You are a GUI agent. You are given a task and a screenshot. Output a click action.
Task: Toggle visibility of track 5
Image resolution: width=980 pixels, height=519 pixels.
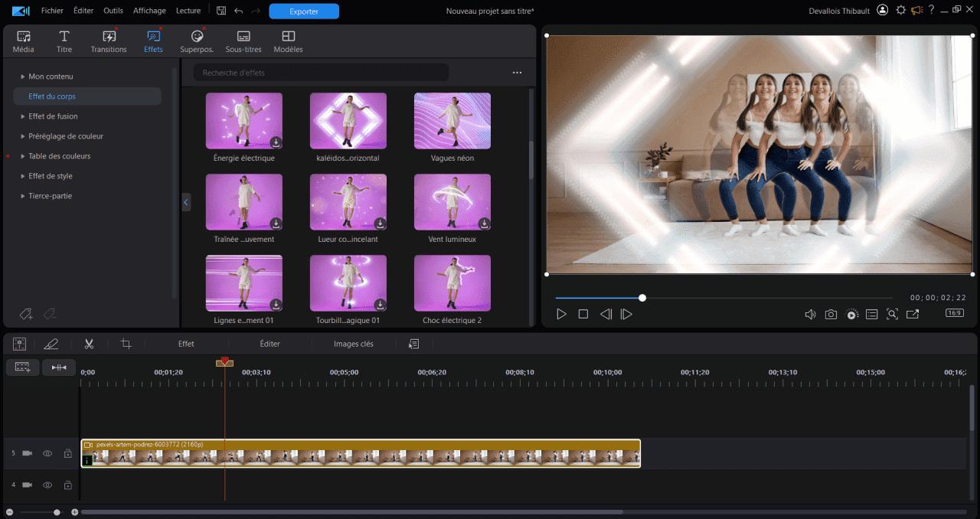click(47, 454)
